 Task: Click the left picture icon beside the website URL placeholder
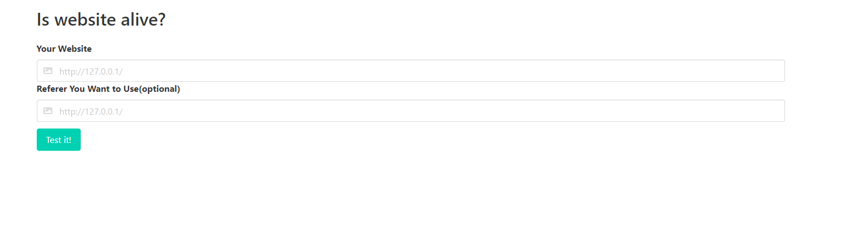pyautogui.click(x=48, y=71)
